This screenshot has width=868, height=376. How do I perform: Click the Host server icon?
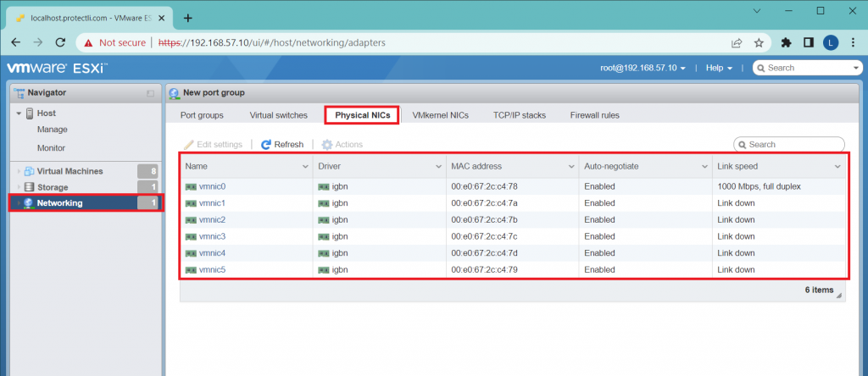coord(30,113)
